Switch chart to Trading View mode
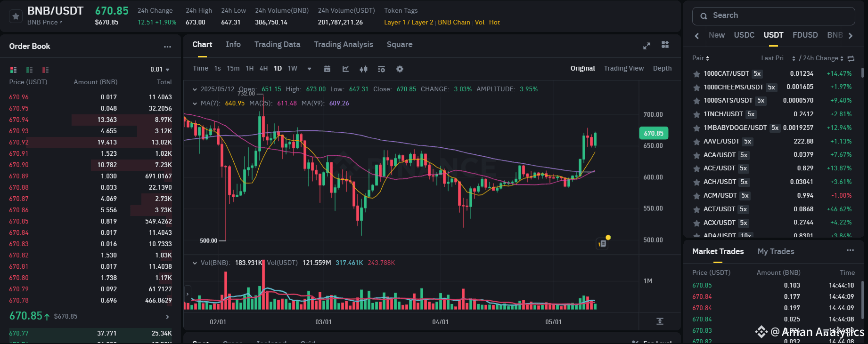The image size is (868, 344). click(x=624, y=68)
